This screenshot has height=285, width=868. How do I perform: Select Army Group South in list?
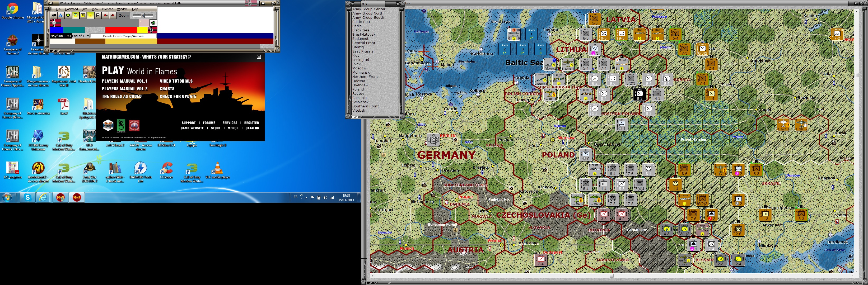[368, 17]
